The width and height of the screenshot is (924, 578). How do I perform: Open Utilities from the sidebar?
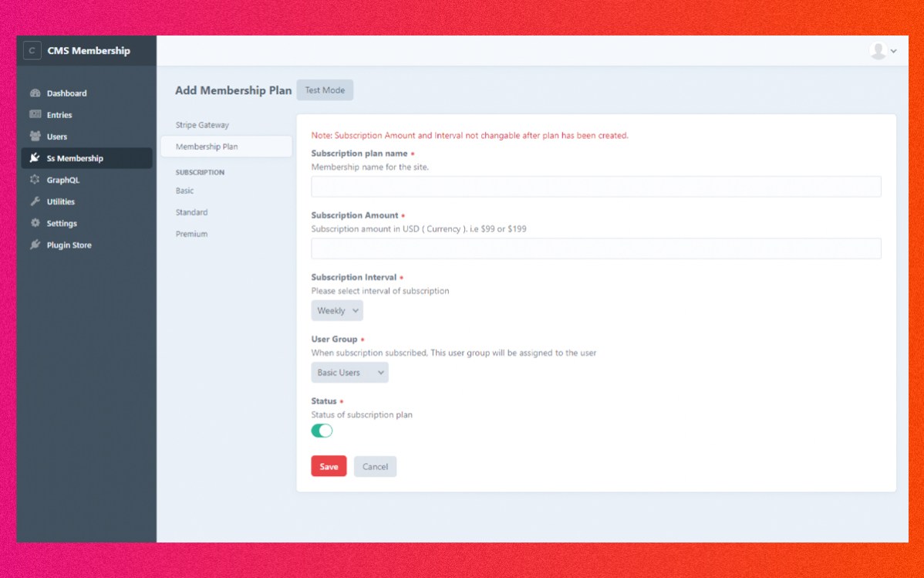pyautogui.click(x=86, y=201)
